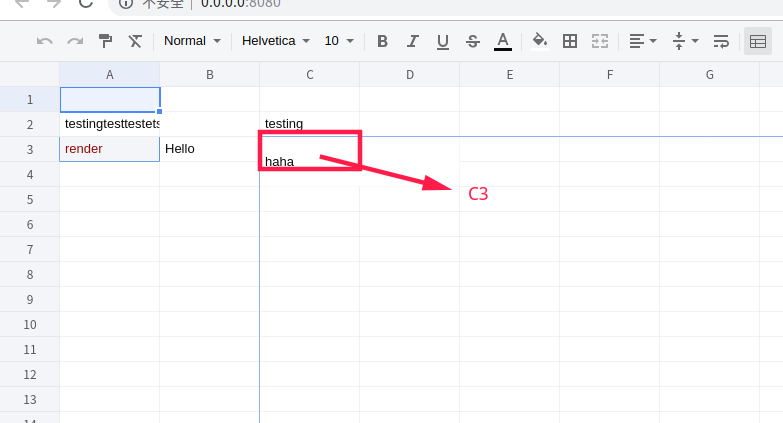Click the cell Borders icon
Screen dimensions: 783x423
pyautogui.click(x=570, y=41)
